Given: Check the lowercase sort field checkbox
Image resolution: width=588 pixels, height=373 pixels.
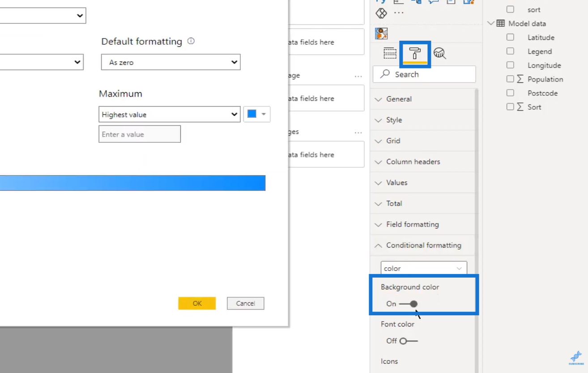Looking at the screenshot, I should [x=510, y=9].
